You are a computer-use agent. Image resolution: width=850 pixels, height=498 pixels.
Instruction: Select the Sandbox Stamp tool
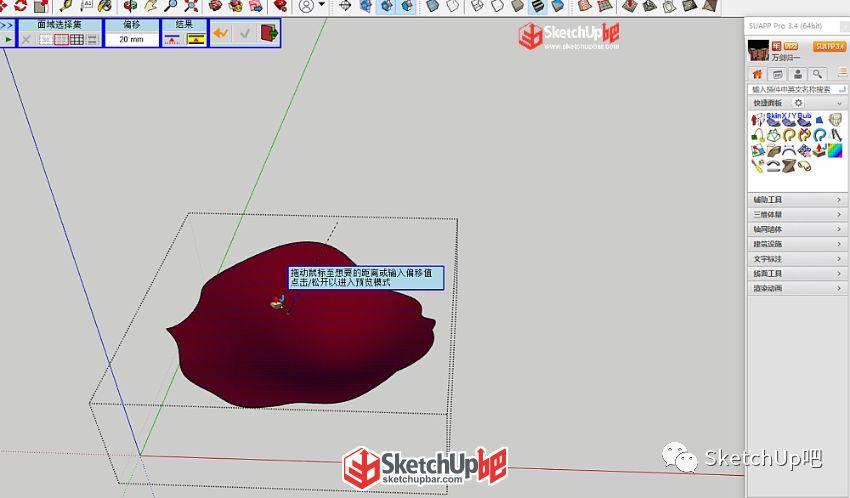tap(649, 5)
